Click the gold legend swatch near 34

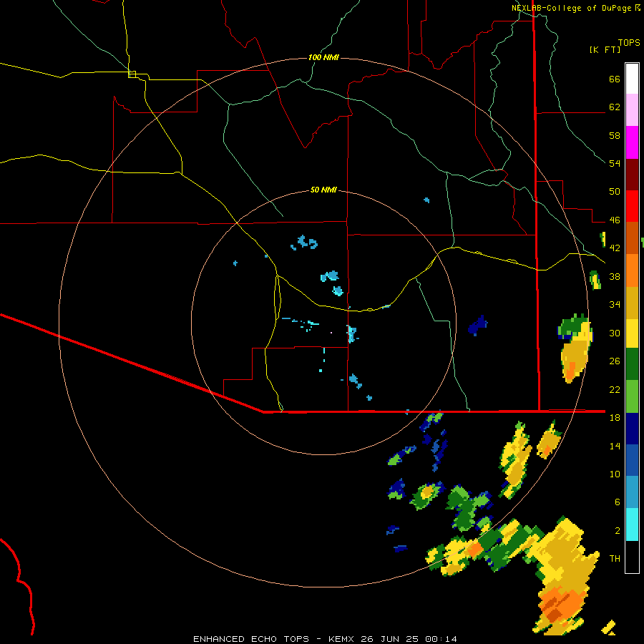coord(632,303)
